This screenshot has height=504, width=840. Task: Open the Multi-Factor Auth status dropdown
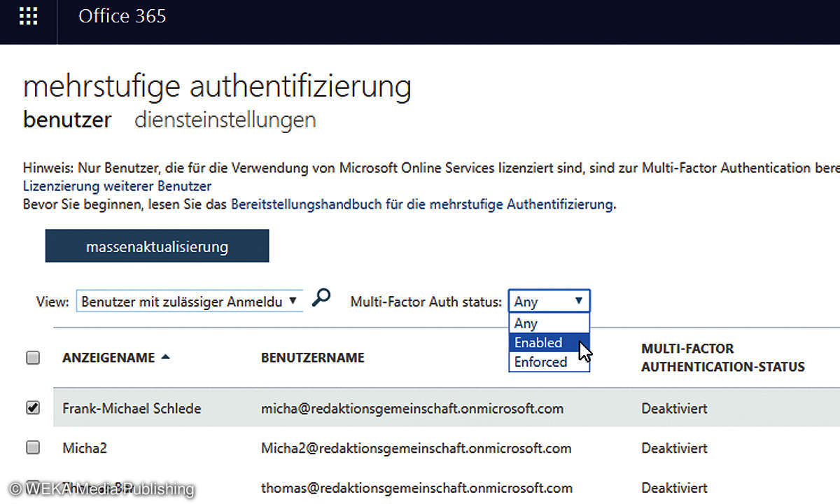[549, 302]
